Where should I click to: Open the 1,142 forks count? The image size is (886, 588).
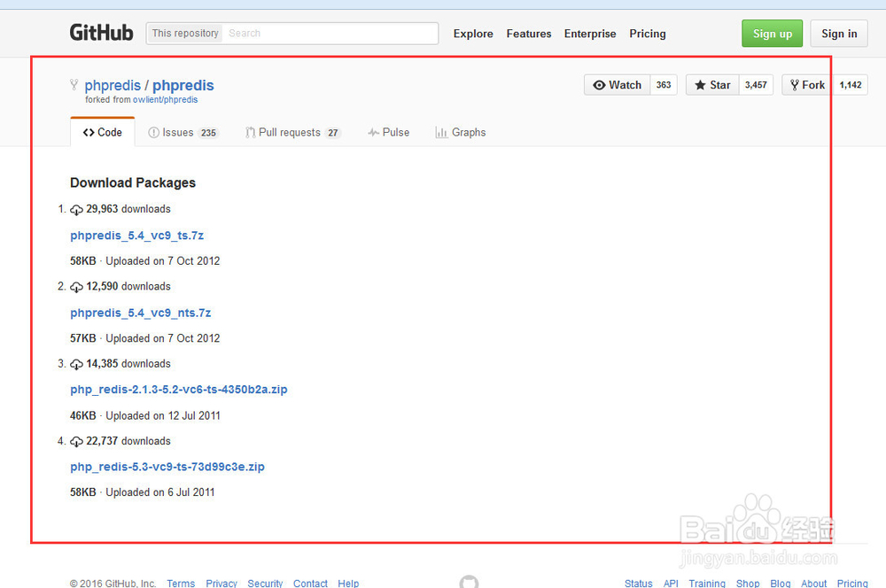[851, 85]
